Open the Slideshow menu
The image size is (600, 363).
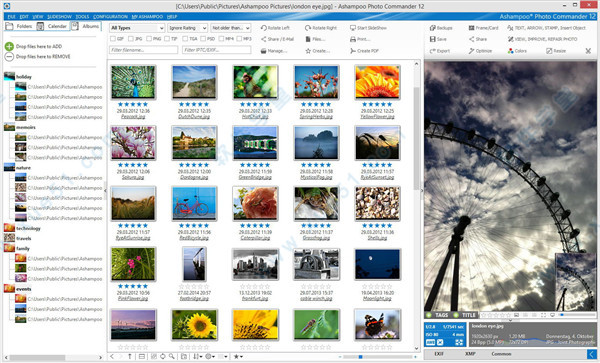59,16
